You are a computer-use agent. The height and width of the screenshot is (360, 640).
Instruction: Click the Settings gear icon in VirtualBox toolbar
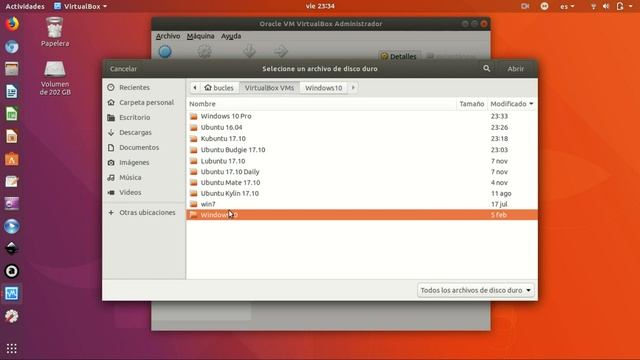[204, 52]
